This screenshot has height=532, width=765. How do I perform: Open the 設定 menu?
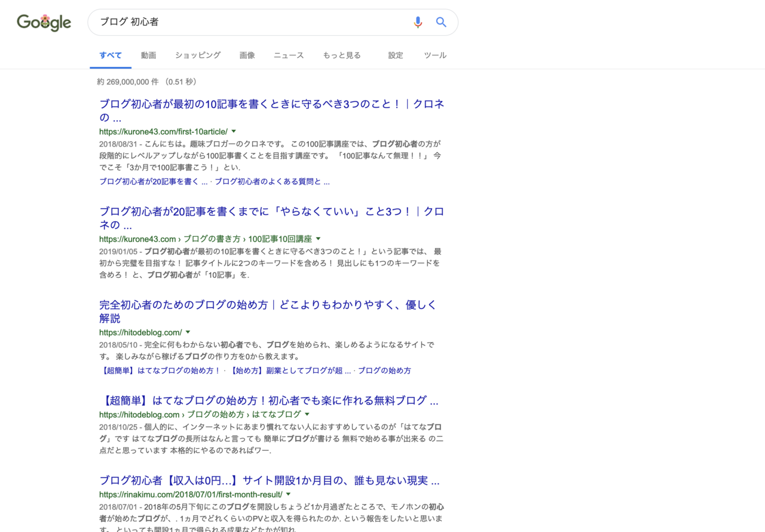coord(396,55)
